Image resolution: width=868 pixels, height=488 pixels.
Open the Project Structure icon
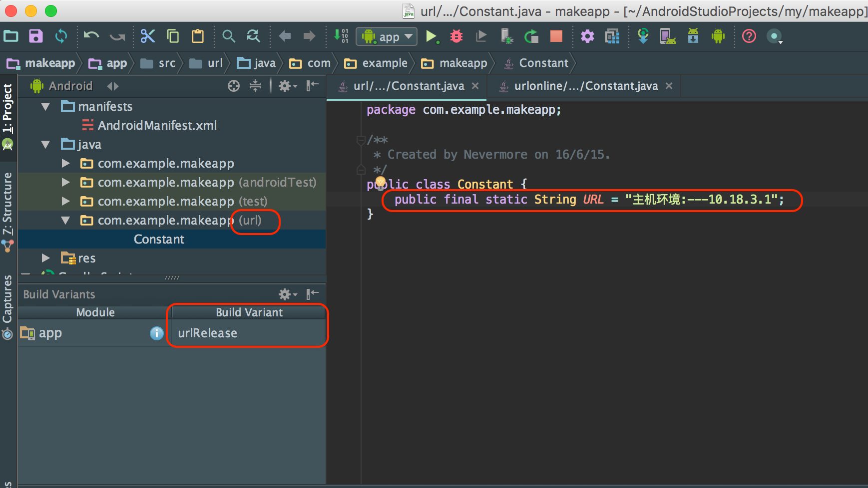click(612, 36)
